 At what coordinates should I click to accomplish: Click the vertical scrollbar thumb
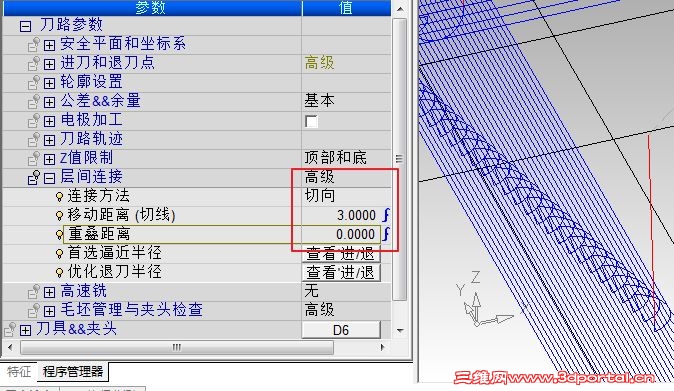pyautogui.click(x=400, y=159)
